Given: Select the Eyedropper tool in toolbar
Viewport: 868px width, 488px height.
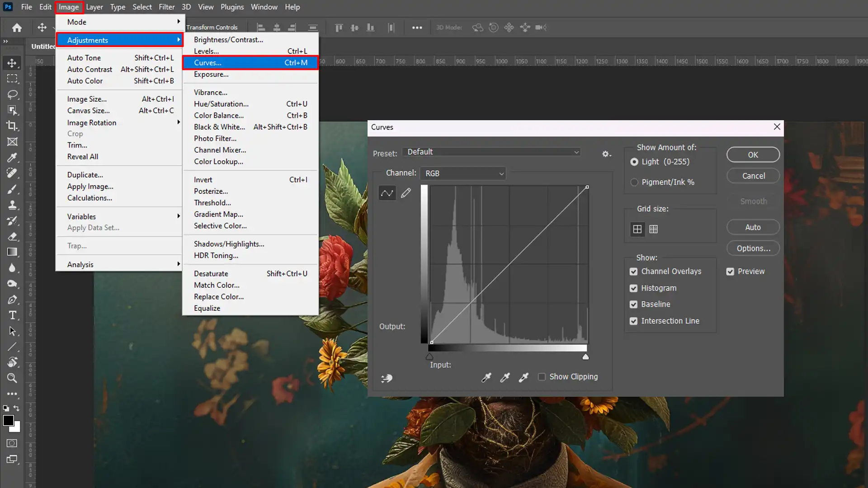Looking at the screenshot, I should tap(12, 157).
